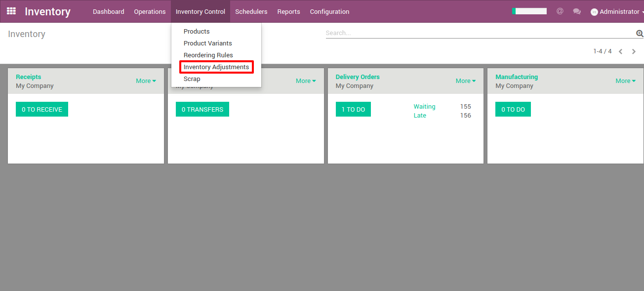Viewport: 644px width, 291px height.
Task: Click the progress bar in header
Action: (x=529, y=11)
